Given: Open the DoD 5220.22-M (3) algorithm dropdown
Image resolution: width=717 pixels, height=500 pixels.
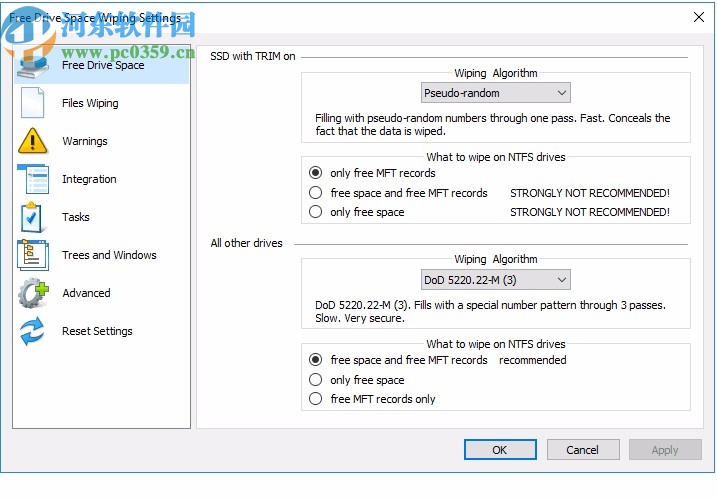Looking at the screenshot, I should click(x=496, y=280).
